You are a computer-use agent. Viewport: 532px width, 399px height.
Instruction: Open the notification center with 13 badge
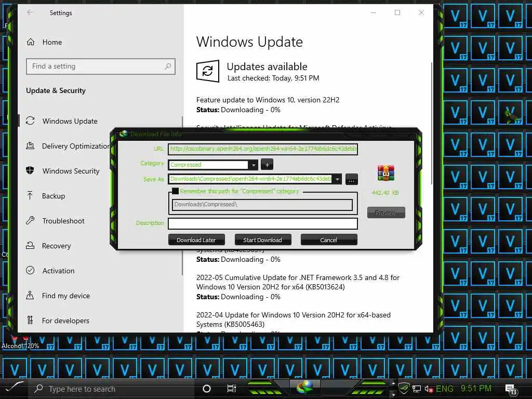tap(511, 390)
